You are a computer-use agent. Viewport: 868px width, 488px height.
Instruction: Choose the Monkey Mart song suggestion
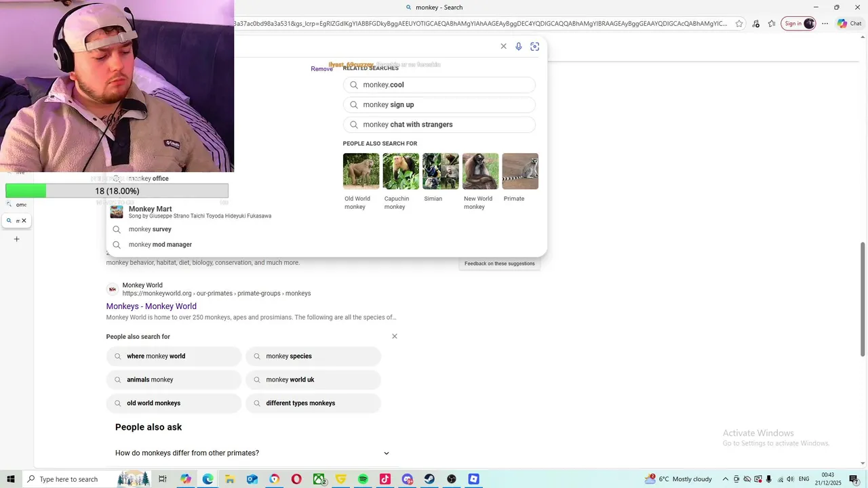[200, 212]
